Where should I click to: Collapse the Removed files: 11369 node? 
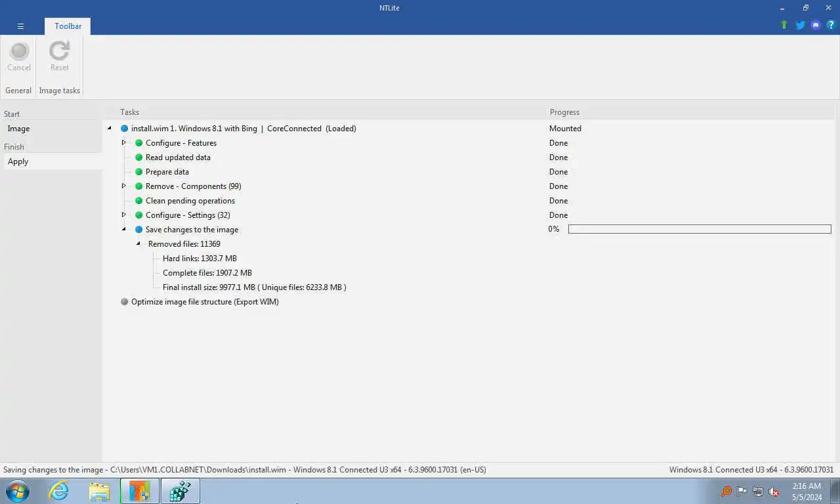tap(138, 244)
